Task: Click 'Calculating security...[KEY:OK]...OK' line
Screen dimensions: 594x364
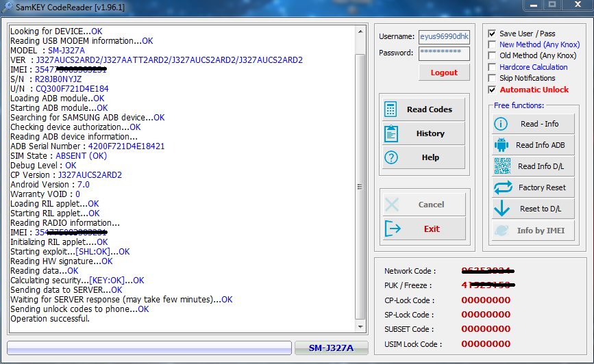Action: (x=77, y=281)
